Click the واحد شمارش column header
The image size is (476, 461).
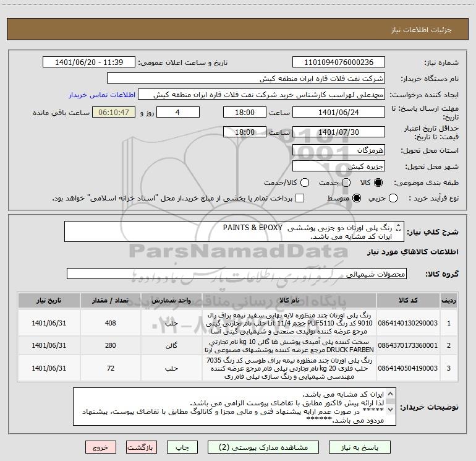point(171,301)
